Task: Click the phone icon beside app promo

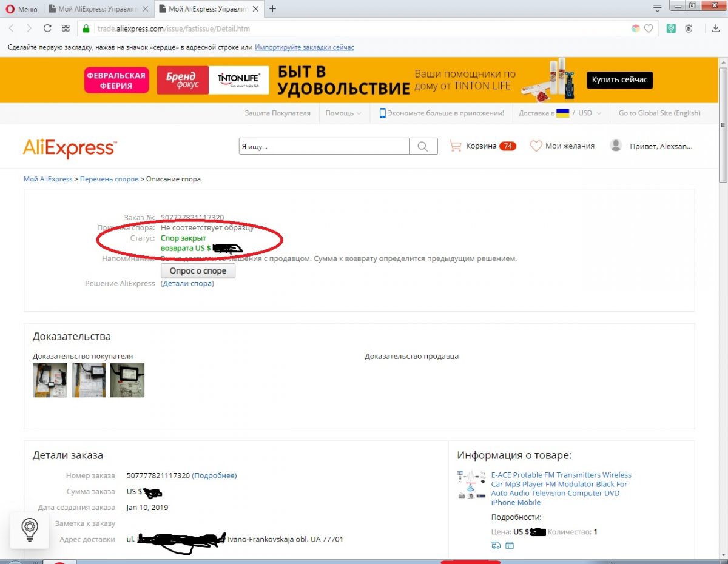Action: 383,113
